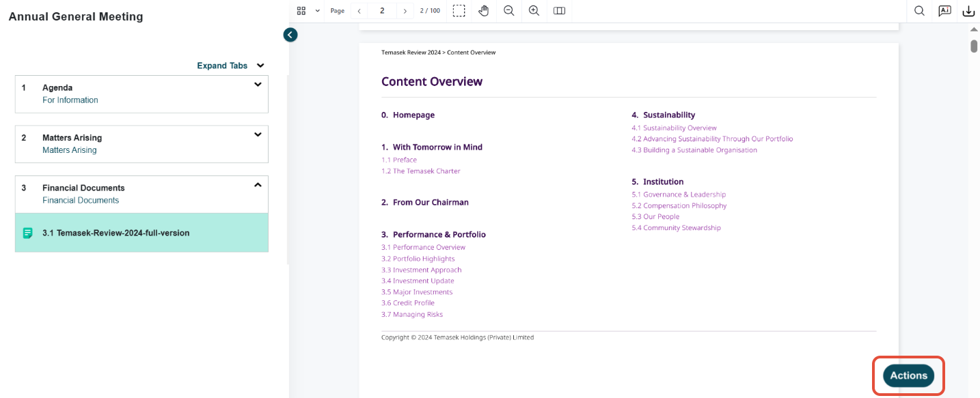Open 5.1 Governance & Leadership link
The image size is (980, 398).
(x=679, y=195)
